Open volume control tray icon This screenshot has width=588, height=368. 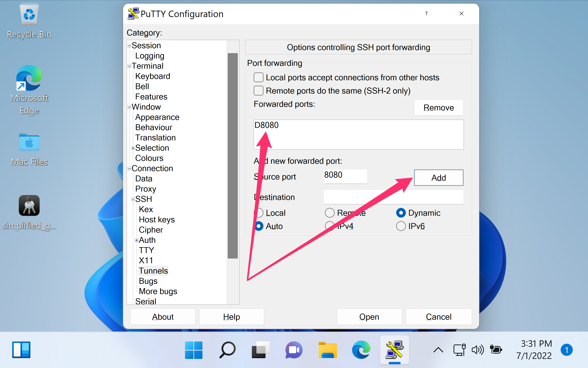coord(478,350)
